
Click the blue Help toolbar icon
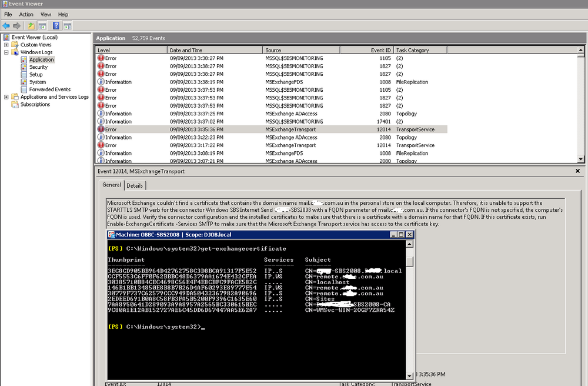click(56, 26)
